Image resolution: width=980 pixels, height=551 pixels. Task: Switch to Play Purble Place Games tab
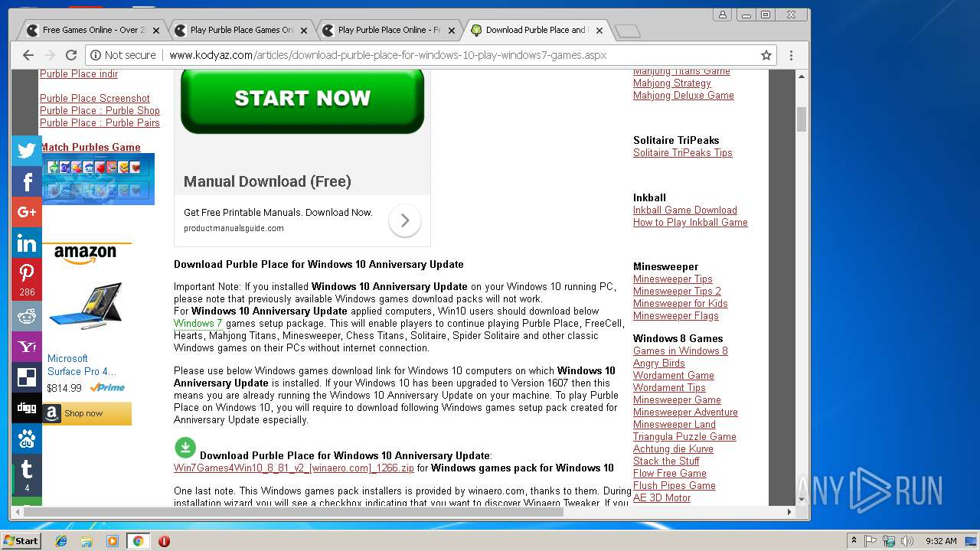coord(240,30)
